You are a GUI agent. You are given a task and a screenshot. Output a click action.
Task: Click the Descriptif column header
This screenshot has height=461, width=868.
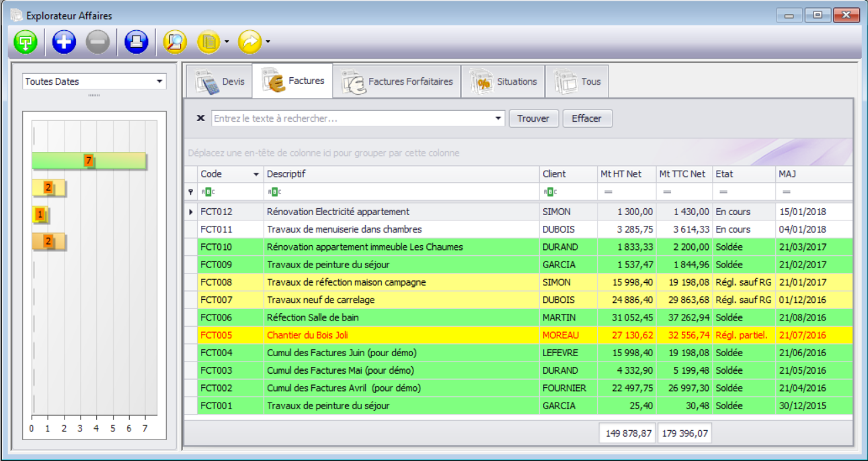[401, 174]
